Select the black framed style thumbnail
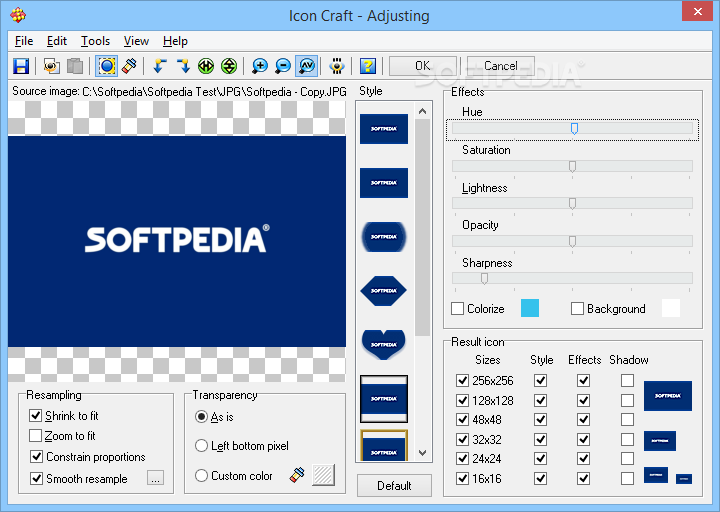 pos(384,399)
